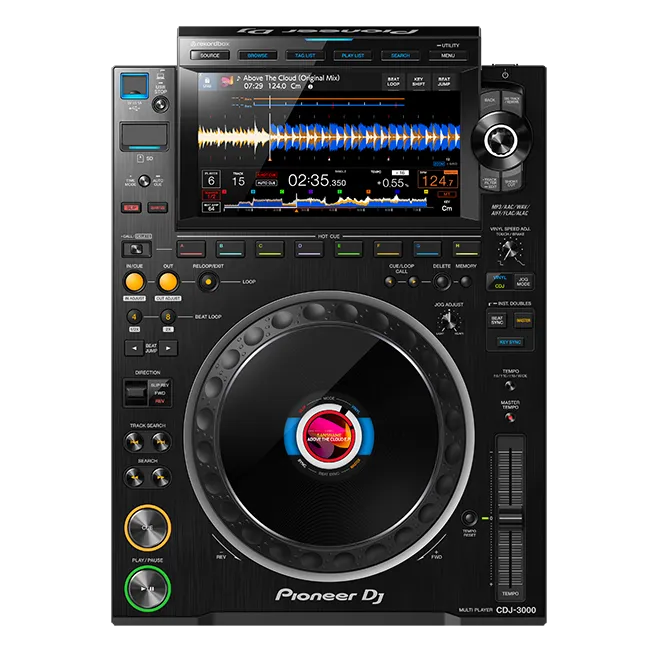Open the TAG LIST screen
The width and height of the screenshot is (647, 647).
coord(305,55)
